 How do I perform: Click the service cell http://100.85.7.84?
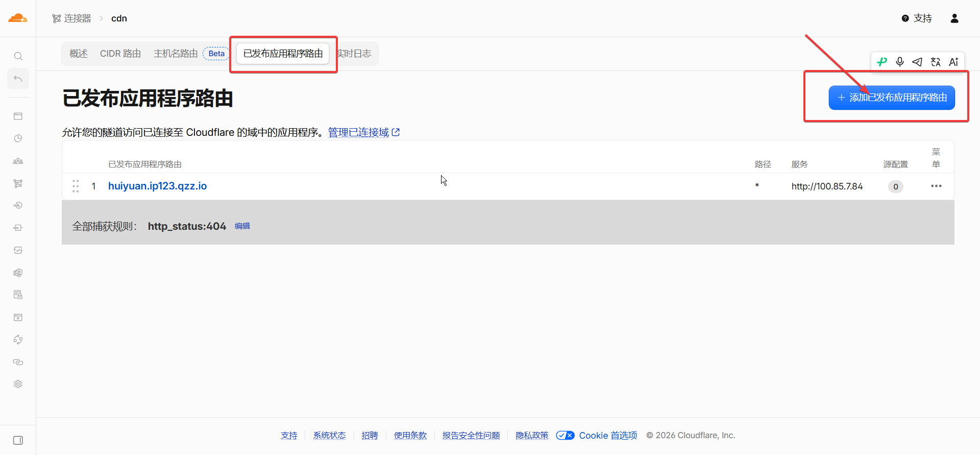coord(827,186)
